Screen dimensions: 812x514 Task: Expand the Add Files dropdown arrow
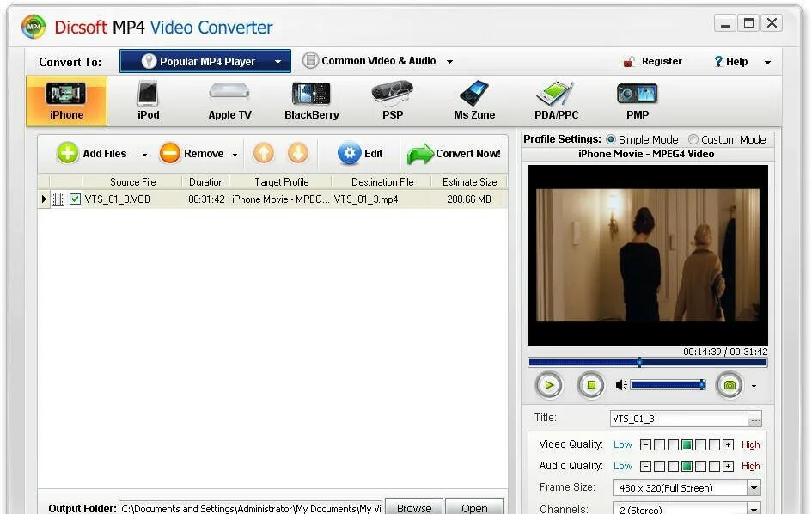coord(144,155)
